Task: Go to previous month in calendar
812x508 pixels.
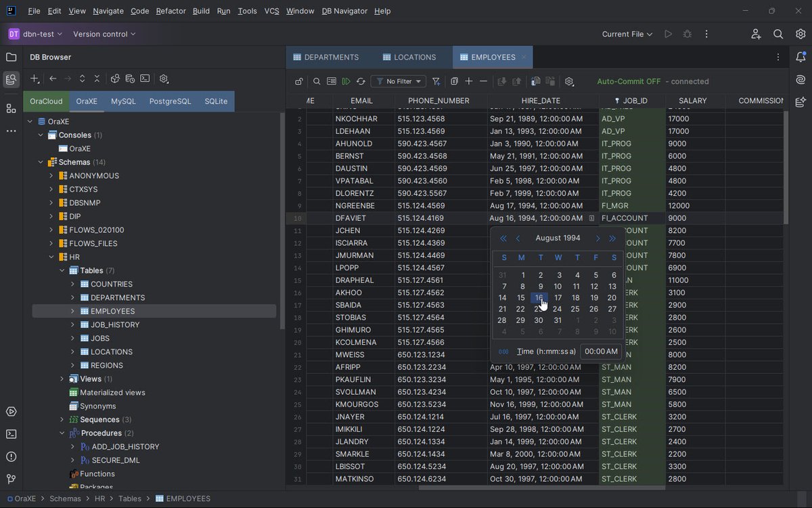Action: [x=518, y=238]
